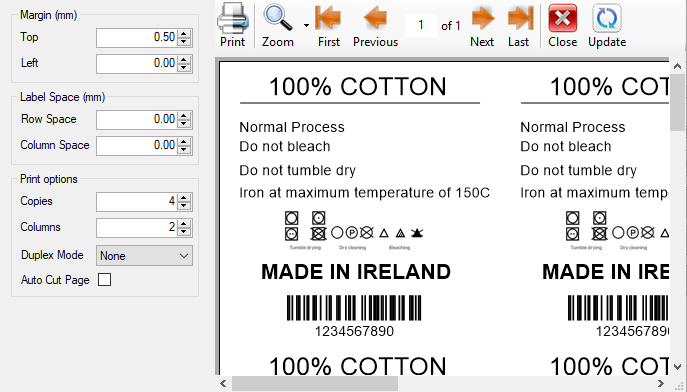687x392 pixels.
Task: Open the Duplex Mode dropdown
Action: [144, 256]
